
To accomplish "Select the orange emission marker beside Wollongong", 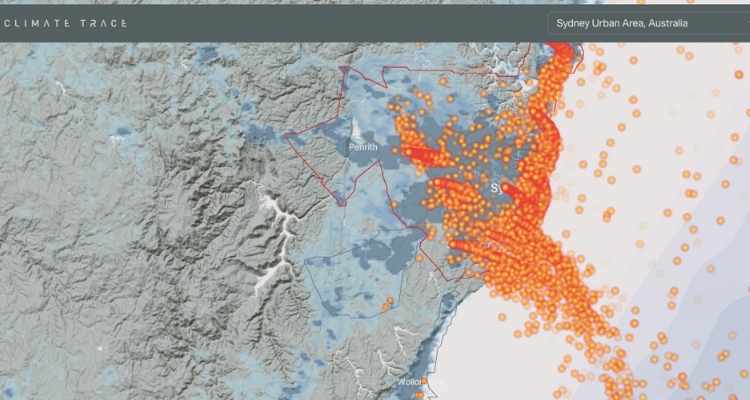I will coord(424,381).
